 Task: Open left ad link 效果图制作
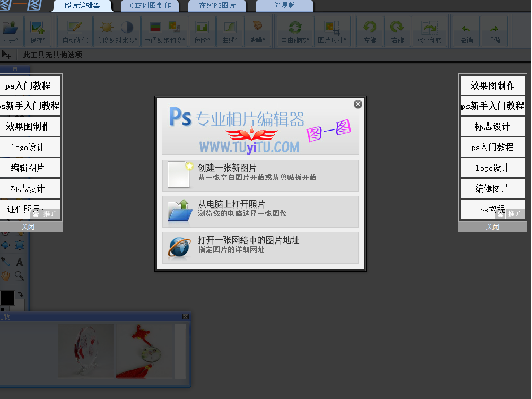point(29,127)
